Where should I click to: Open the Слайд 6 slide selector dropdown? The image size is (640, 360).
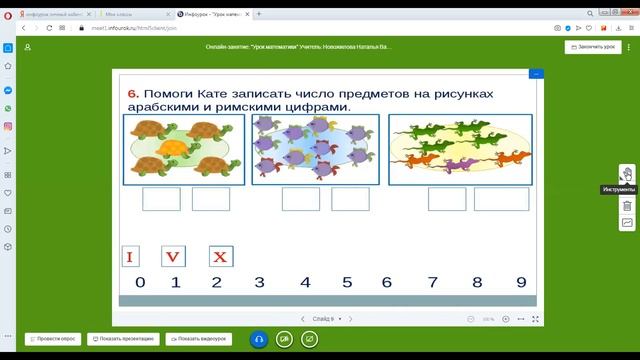pyautogui.click(x=327, y=319)
